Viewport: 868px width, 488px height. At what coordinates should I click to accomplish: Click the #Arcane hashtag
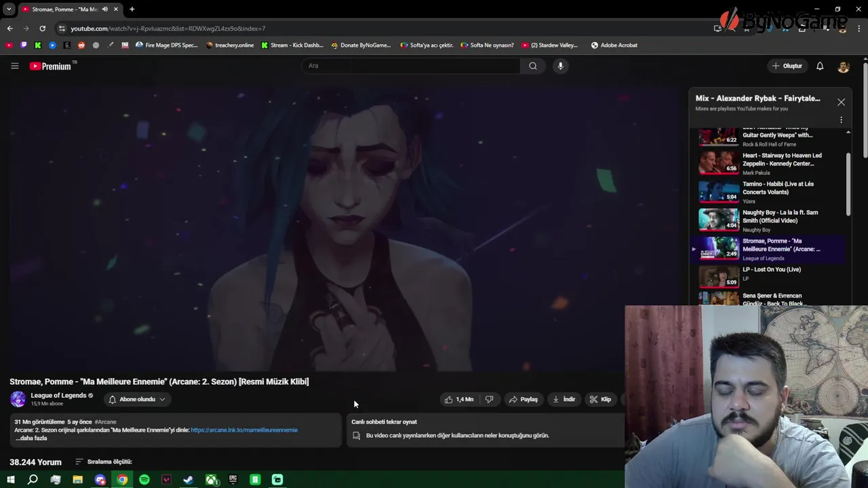pyautogui.click(x=105, y=422)
